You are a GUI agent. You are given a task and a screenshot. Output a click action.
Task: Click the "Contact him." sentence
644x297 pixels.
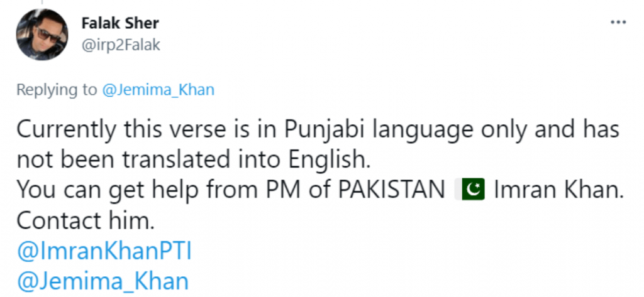pos(85,221)
